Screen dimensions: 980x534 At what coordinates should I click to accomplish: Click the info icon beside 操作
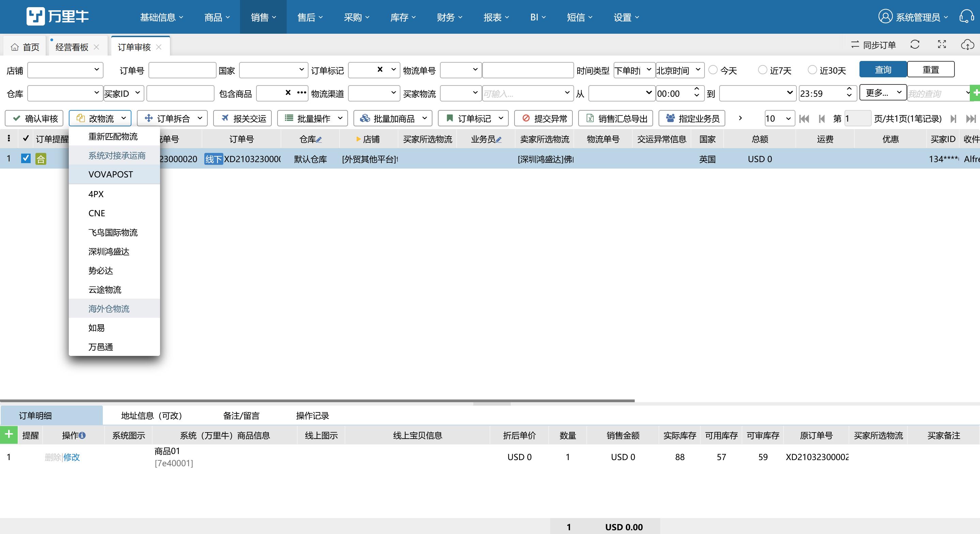[82, 436]
